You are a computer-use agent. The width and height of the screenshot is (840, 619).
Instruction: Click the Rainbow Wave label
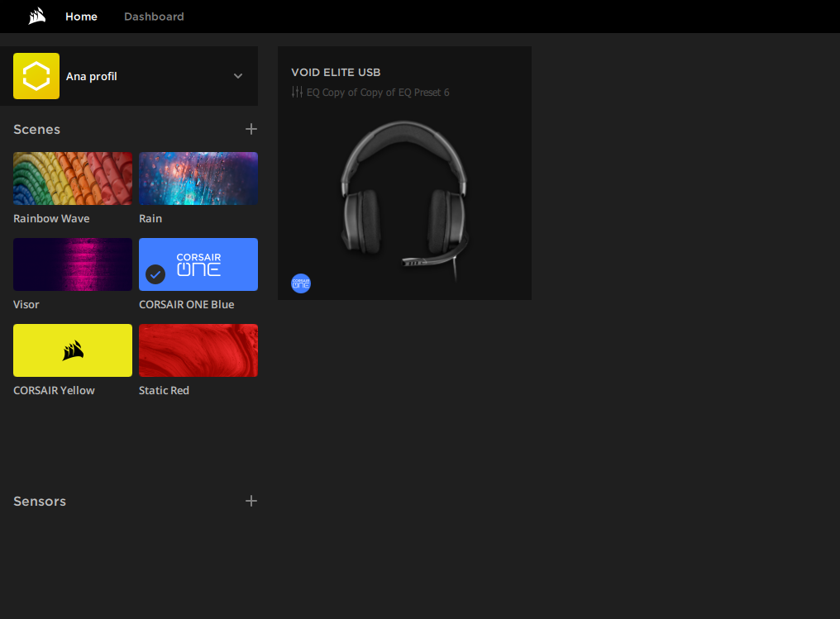tap(51, 218)
